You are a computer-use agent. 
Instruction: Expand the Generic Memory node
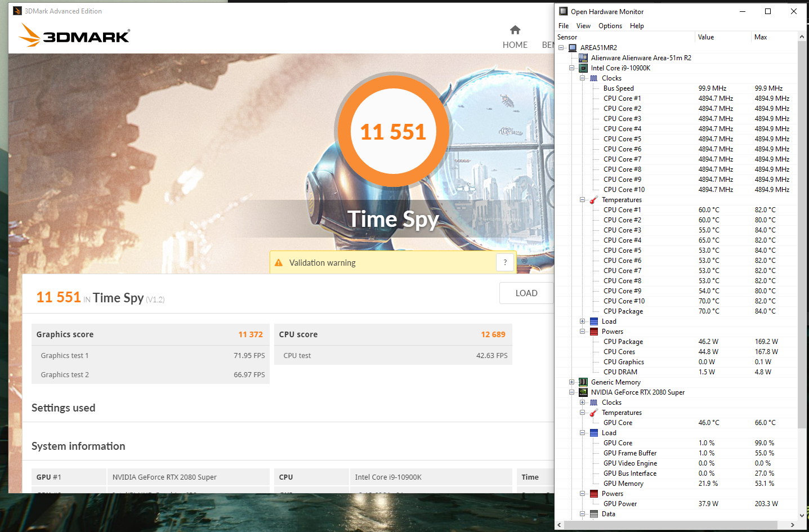pyautogui.click(x=572, y=382)
